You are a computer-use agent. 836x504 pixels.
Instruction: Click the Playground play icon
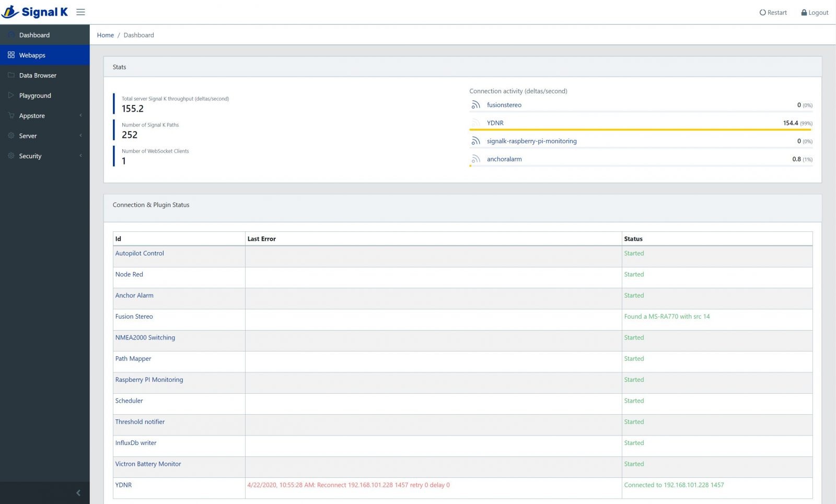pyautogui.click(x=11, y=95)
